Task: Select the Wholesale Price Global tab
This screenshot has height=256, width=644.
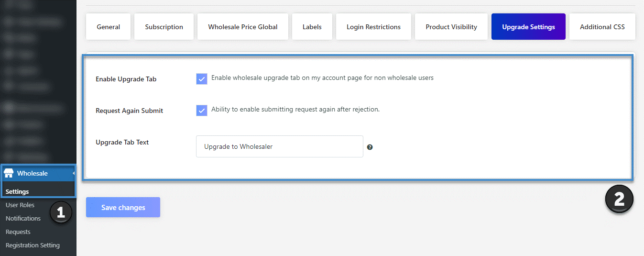Action: tap(242, 27)
